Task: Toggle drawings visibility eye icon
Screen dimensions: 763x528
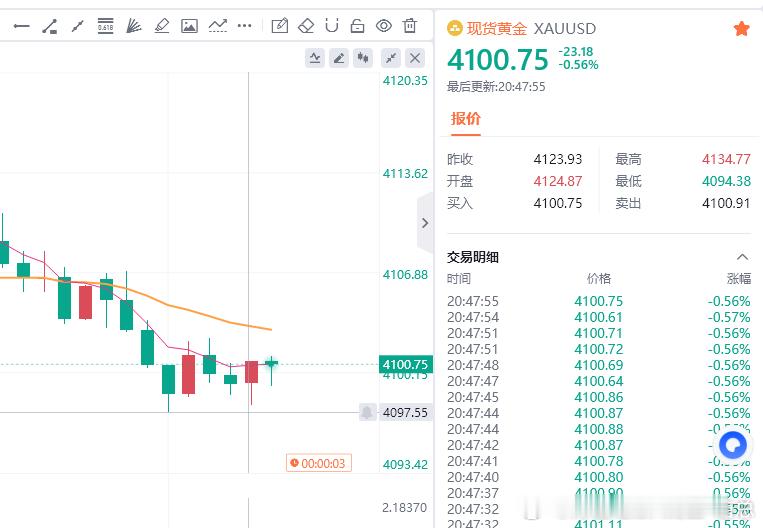Action: pyautogui.click(x=384, y=25)
